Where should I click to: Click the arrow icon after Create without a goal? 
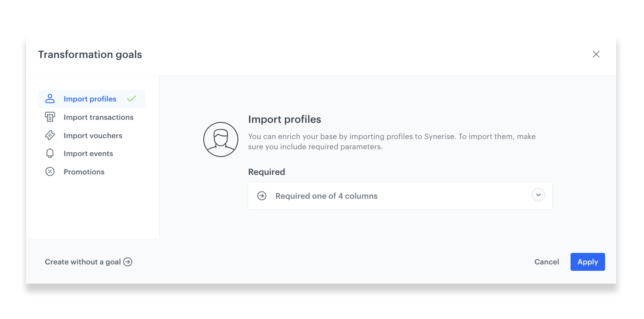click(x=128, y=262)
